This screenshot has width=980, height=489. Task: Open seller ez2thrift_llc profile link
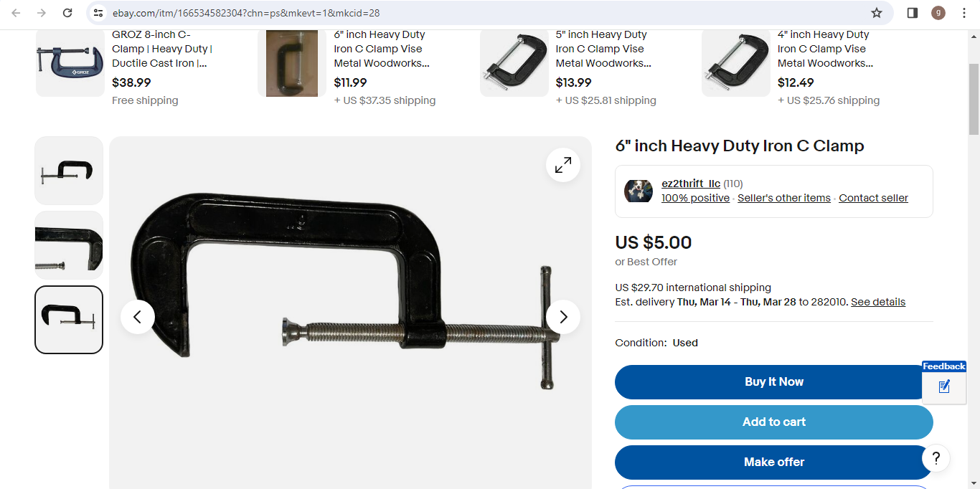[691, 184]
